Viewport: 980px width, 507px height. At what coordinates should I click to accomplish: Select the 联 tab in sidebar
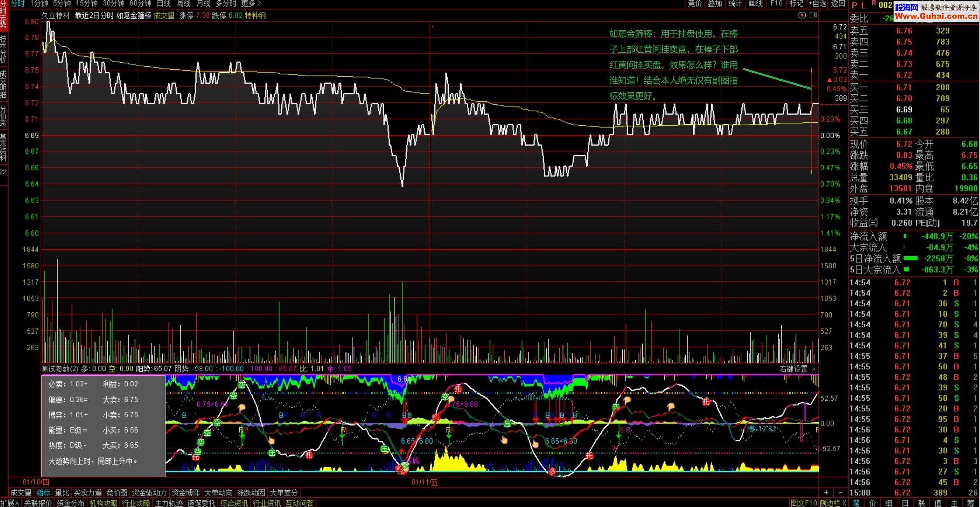[922, 503]
